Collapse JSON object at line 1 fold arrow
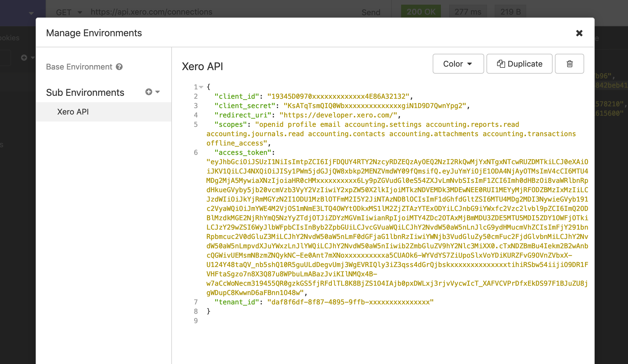The image size is (628, 364). [x=201, y=87]
